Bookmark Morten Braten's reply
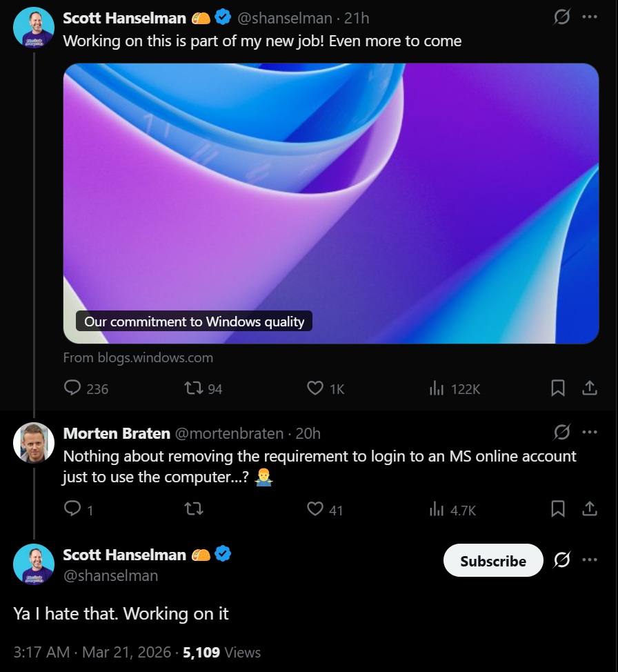The width and height of the screenshot is (618, 672). click(x=559, y=509)
